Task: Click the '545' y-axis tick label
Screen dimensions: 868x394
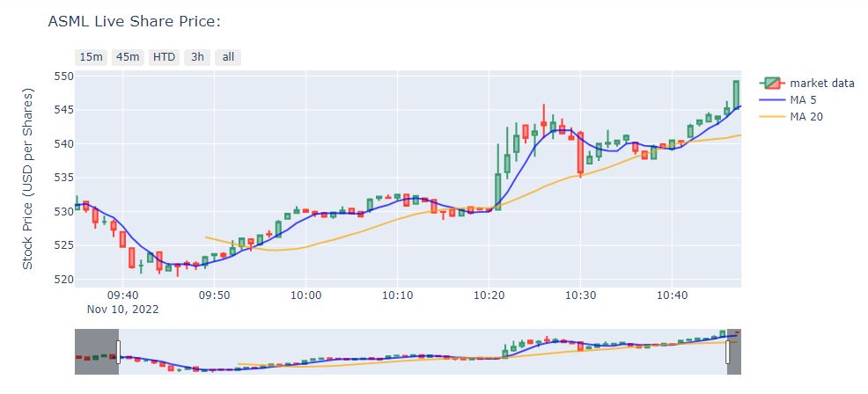Action: tap(63, 110)
